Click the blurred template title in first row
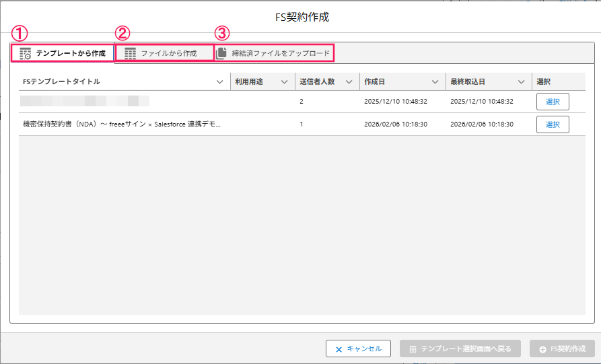 point(85,101)
